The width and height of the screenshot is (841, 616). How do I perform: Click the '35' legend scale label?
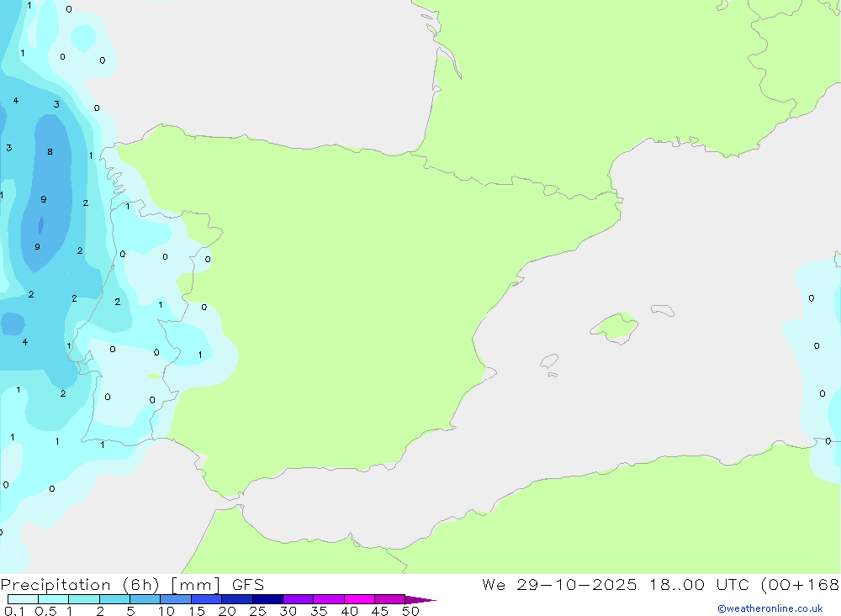pyautogui.click(x=319, y=611)
